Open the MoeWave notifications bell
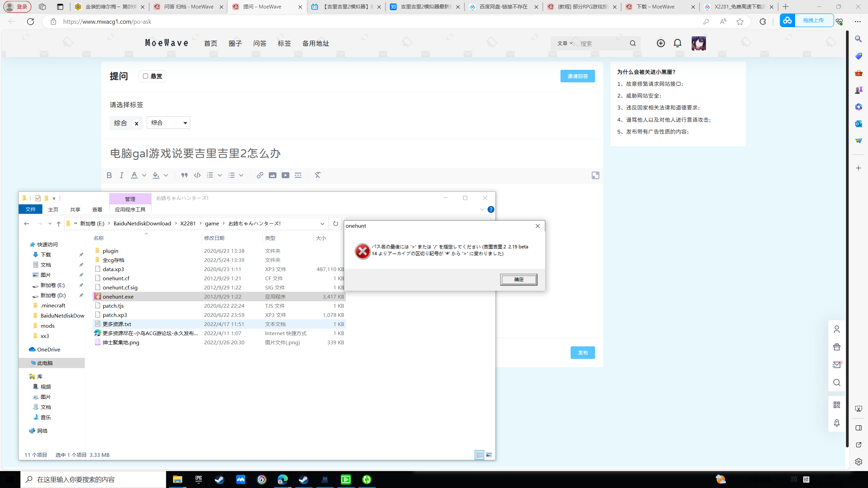Image resolution: width=868 pixels, height=488 pixels. pyautogui.click(x=677, y=43)
